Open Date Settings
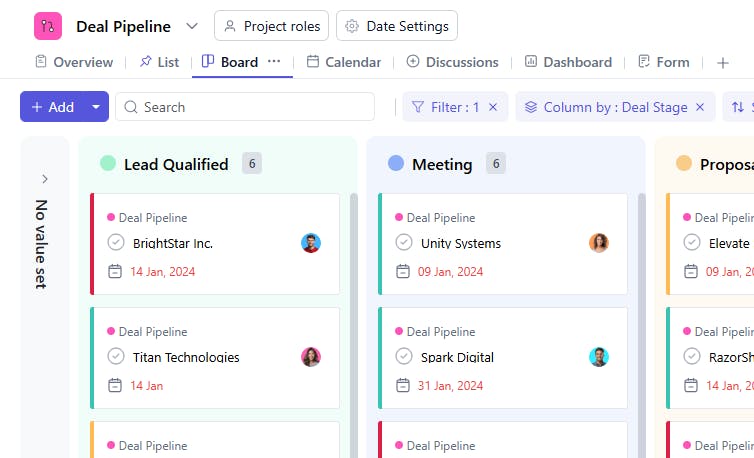Viewport: 754px width, 458px height. coord(397,26)
